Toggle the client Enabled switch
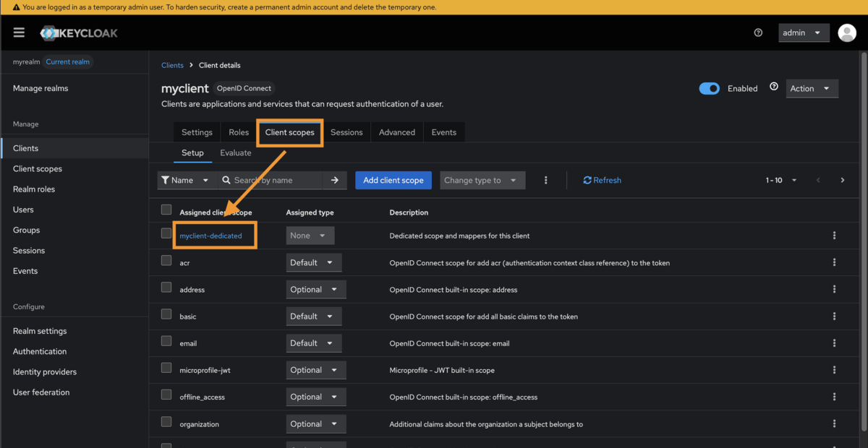This screenshot has height=448, width=868. point(710,88)
